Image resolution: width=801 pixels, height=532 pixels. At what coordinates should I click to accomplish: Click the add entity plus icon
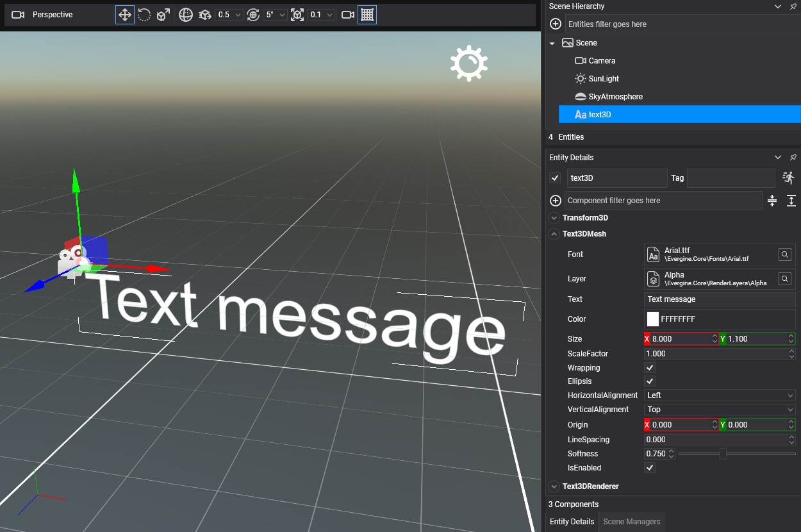556,24
